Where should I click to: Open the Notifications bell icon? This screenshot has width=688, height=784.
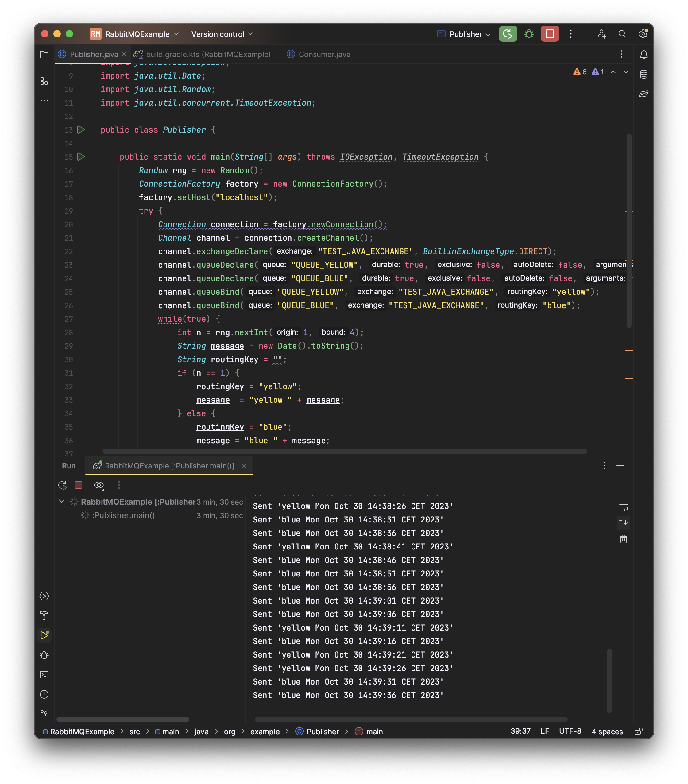644,54
